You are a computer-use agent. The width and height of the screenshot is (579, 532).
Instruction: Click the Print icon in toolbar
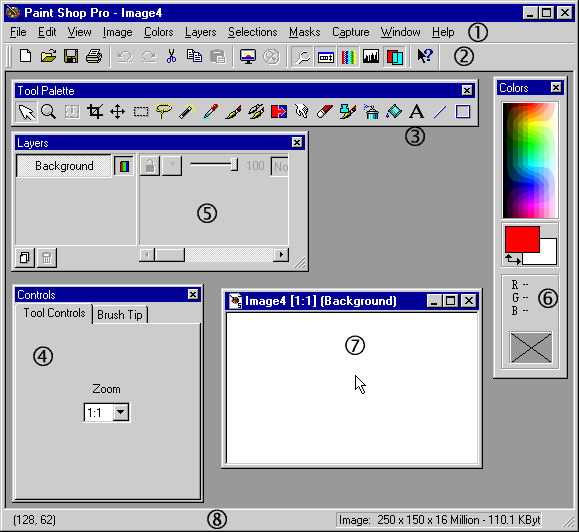94,56
